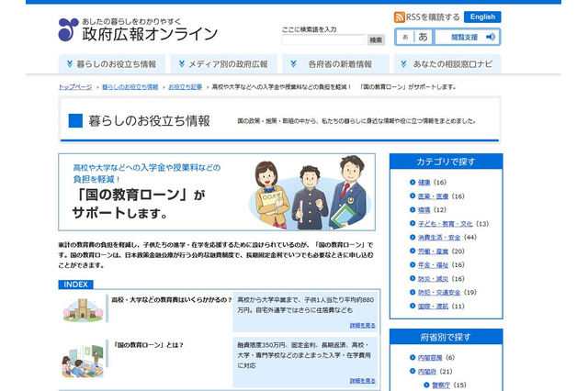Go to トップページ breadcrumb link
This screenshot has height=391, width=588.
click(x=75, y=87)
